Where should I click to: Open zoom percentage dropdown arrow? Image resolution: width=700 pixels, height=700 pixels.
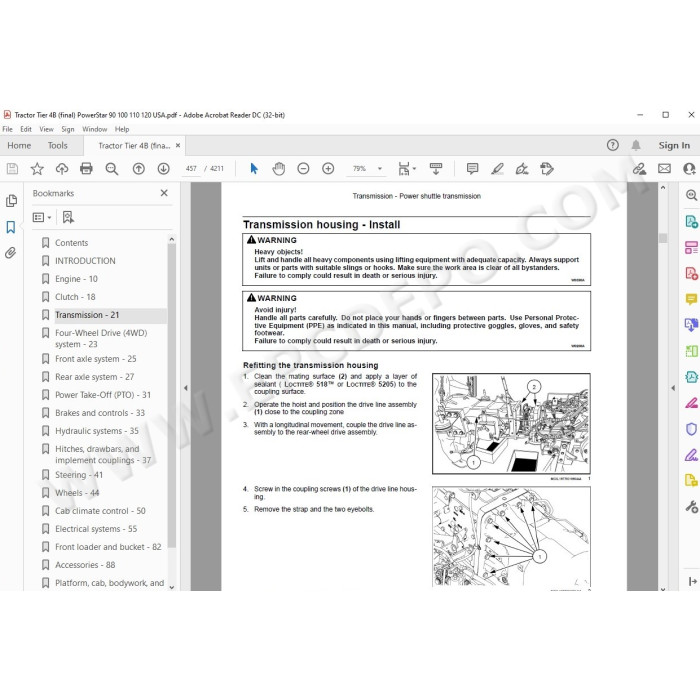tap(380, 169)
